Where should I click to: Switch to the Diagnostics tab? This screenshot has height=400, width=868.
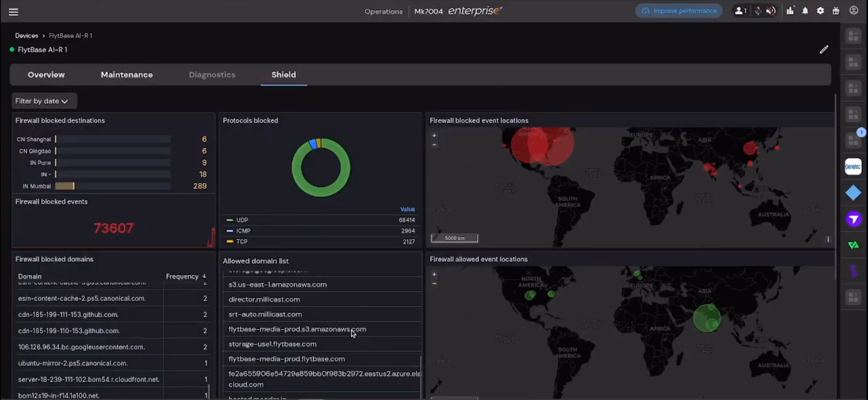point(212,75)
